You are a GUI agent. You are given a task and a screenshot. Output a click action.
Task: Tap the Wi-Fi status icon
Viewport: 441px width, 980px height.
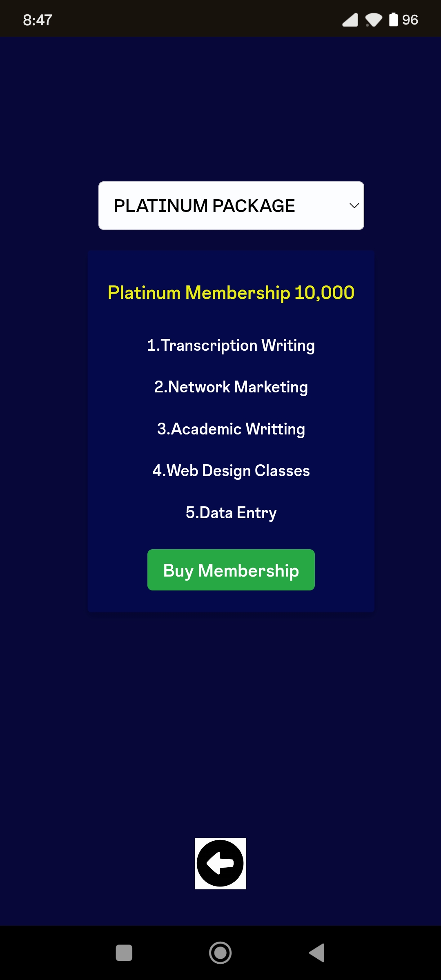373,20
